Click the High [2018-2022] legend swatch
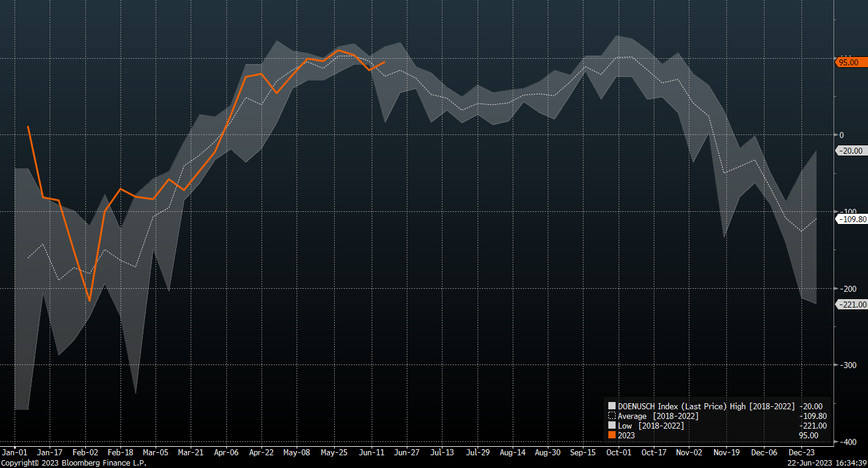 (612, 406)
